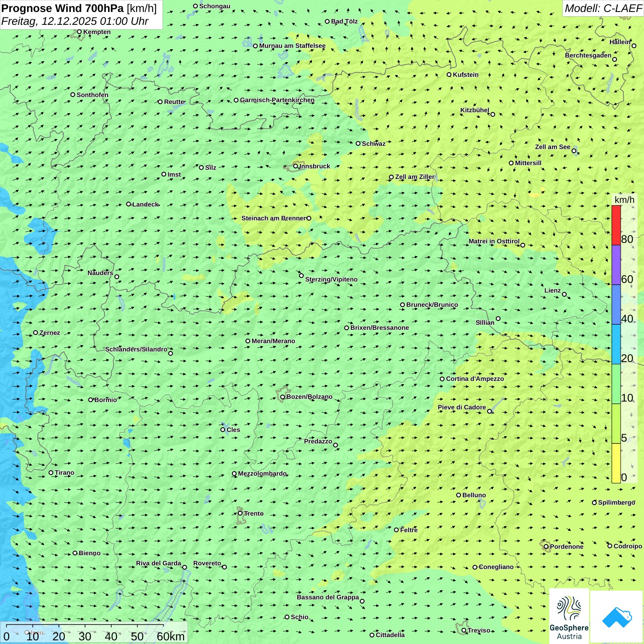Click the purple 60 km/h legend color
Screen dimensions: 644x644
coord(616,265)
